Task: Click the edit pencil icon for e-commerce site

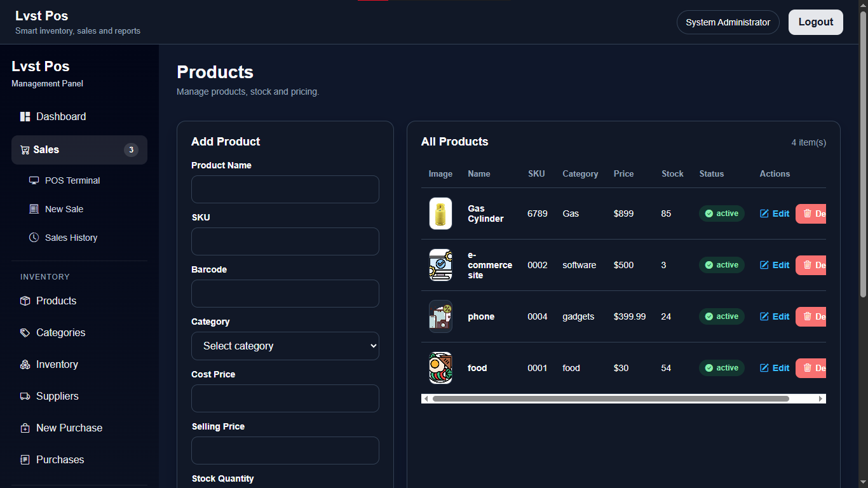Action: pos(764,265)
